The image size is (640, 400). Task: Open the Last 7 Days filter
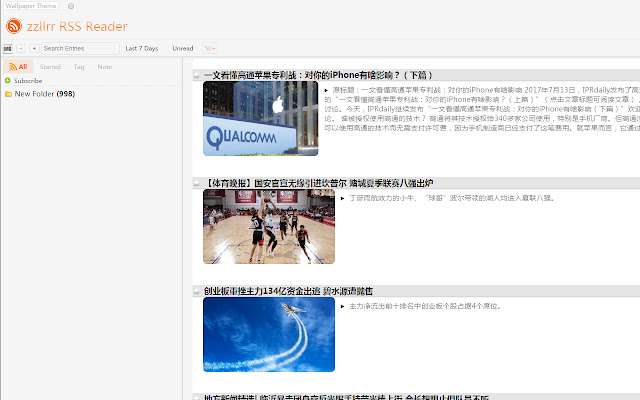(x=142, y=49)
